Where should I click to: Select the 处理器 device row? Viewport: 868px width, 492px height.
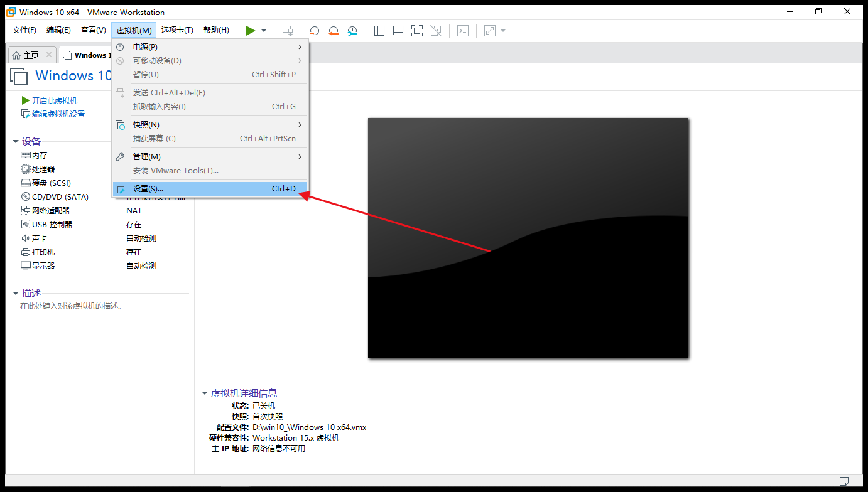coord(38,169)
